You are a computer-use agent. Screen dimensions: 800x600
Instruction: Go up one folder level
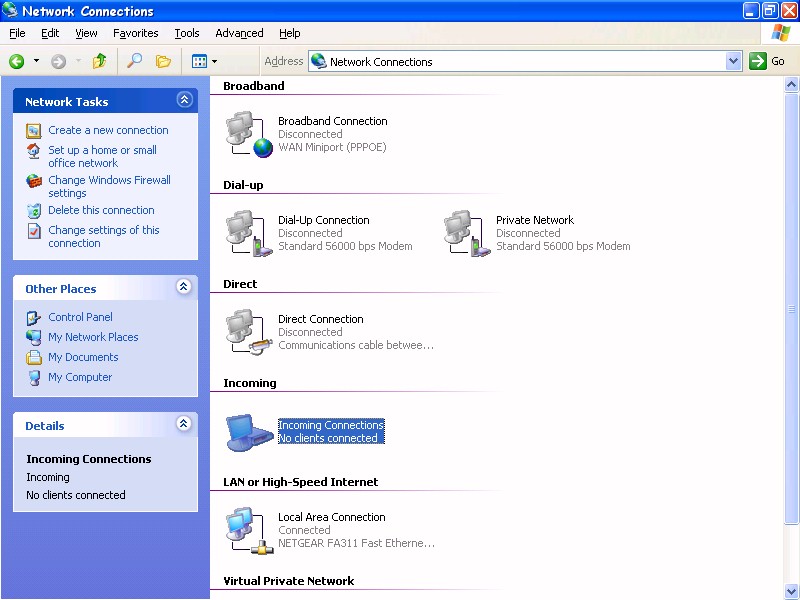coord(99,61)
